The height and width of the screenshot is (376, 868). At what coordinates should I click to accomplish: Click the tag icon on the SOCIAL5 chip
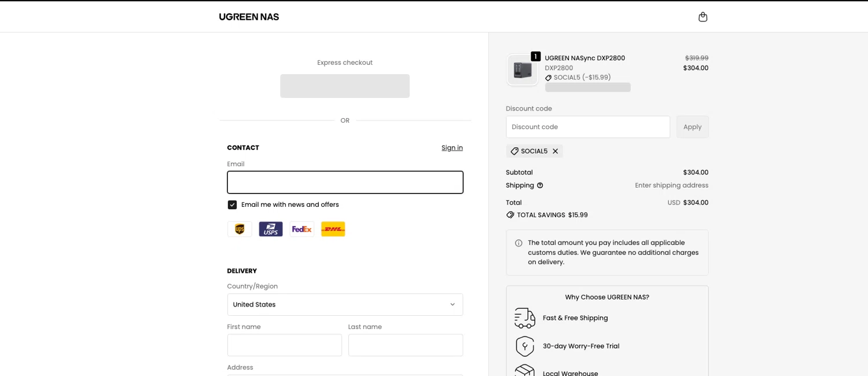pos(514,151)
